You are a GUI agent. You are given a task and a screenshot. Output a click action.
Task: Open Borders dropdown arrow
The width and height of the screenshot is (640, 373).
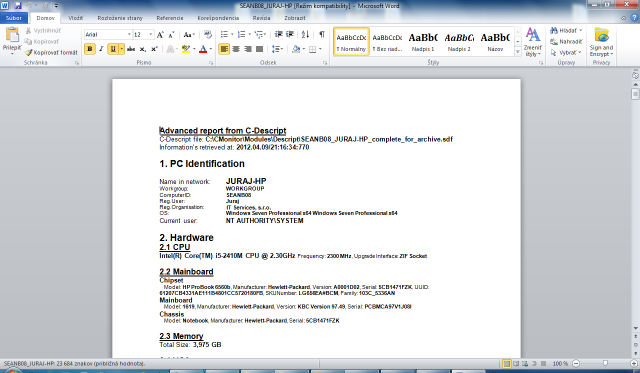click(320, 49)
